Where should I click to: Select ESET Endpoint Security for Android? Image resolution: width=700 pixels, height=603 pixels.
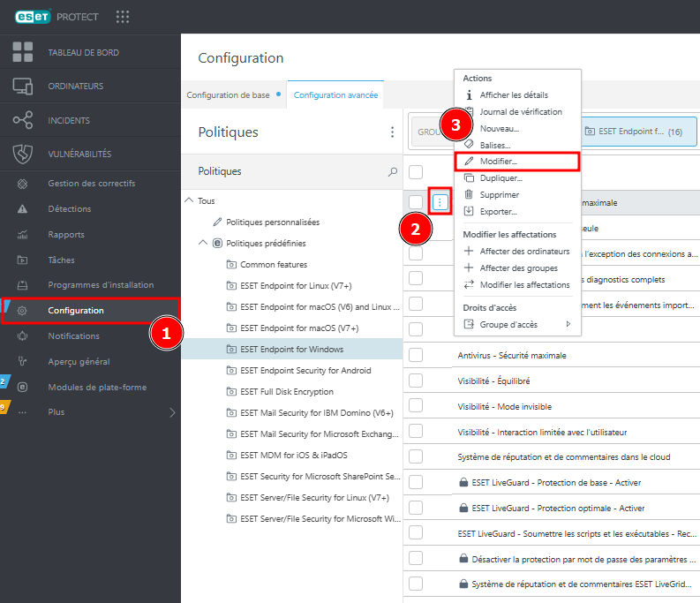tap(305, 370)
